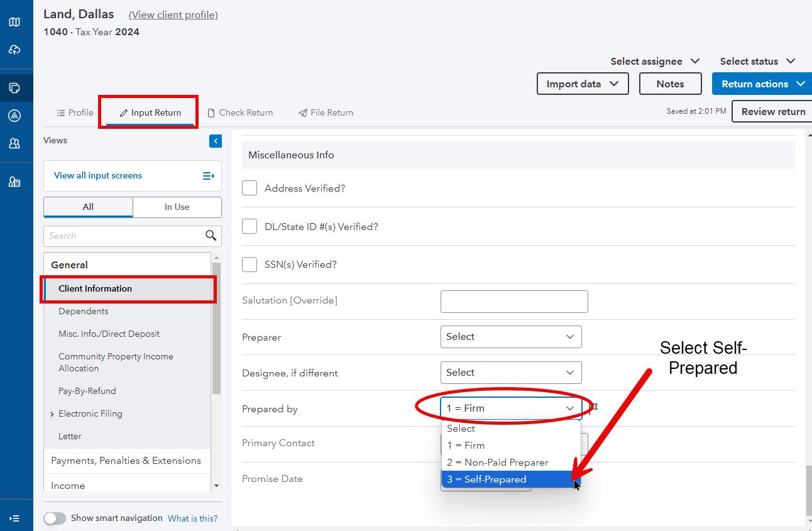The height and width of the screenshot is (531, 812).
Task: Expand the Electronic Filing tree item
Action: tap(52, 413)
